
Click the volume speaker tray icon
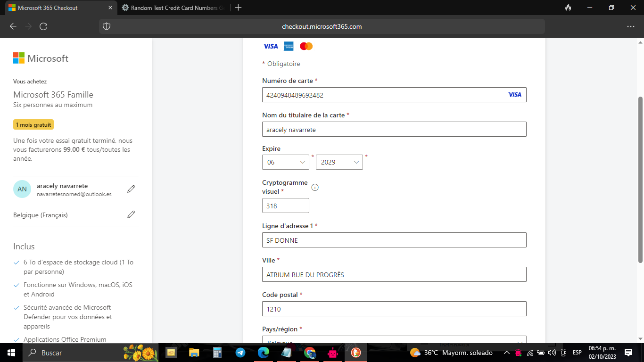point(552,353)
